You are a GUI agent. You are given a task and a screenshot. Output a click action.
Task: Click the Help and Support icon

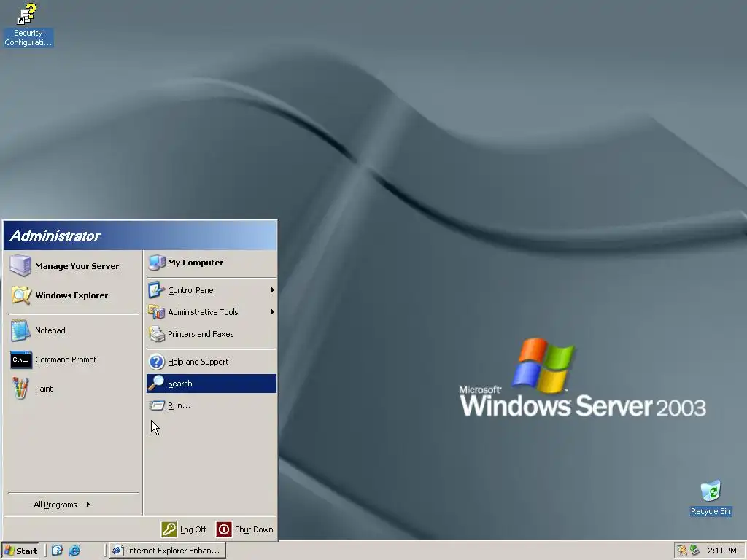(x=156, y=362)
